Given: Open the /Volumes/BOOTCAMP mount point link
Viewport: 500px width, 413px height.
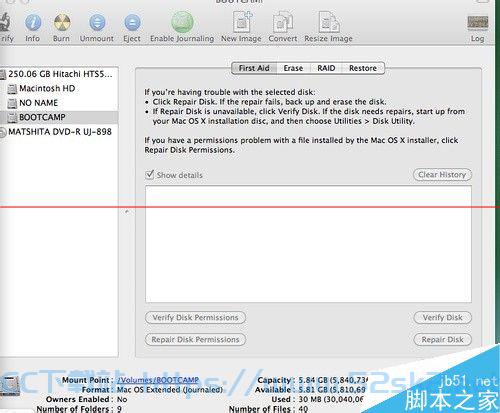Looking at the screenshot, I should 158,380.
